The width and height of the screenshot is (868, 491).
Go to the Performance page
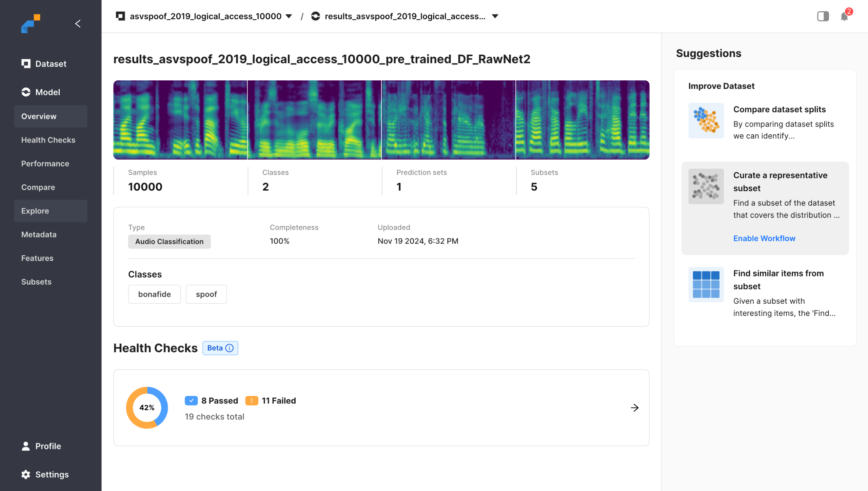tap(45, 164)
